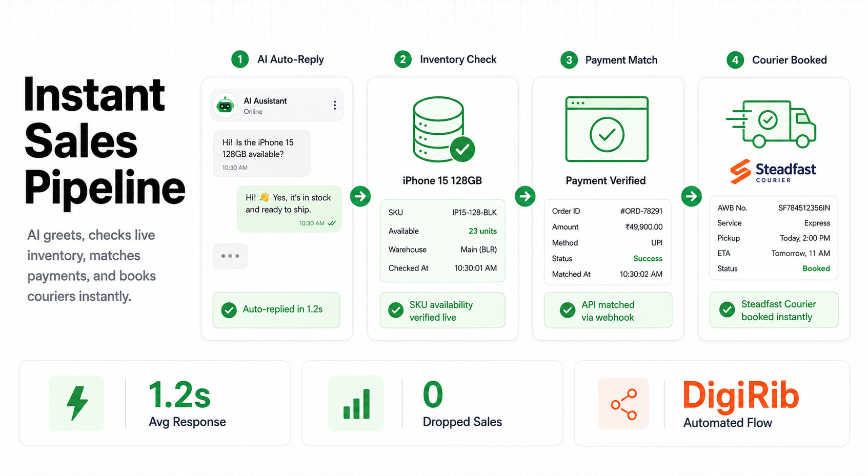Click the Auto-replied in 1.2s checkmark

229,310
